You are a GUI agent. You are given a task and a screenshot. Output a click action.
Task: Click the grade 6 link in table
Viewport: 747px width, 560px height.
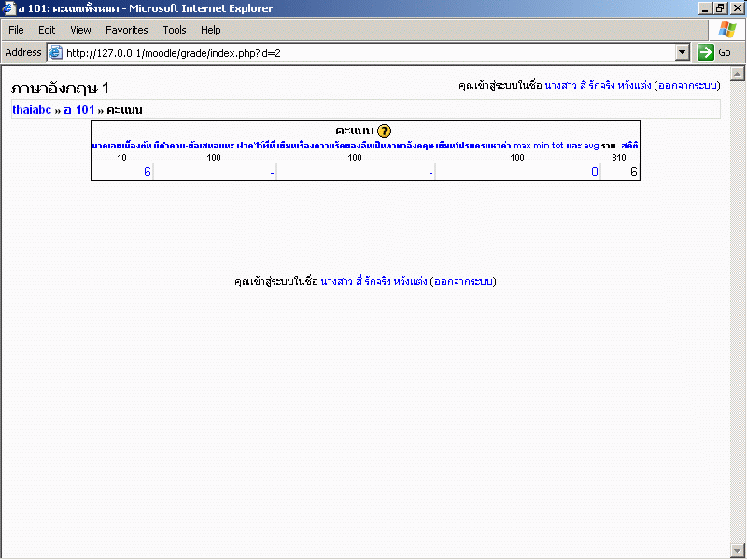pyautogui.click(x=147, y=172)
